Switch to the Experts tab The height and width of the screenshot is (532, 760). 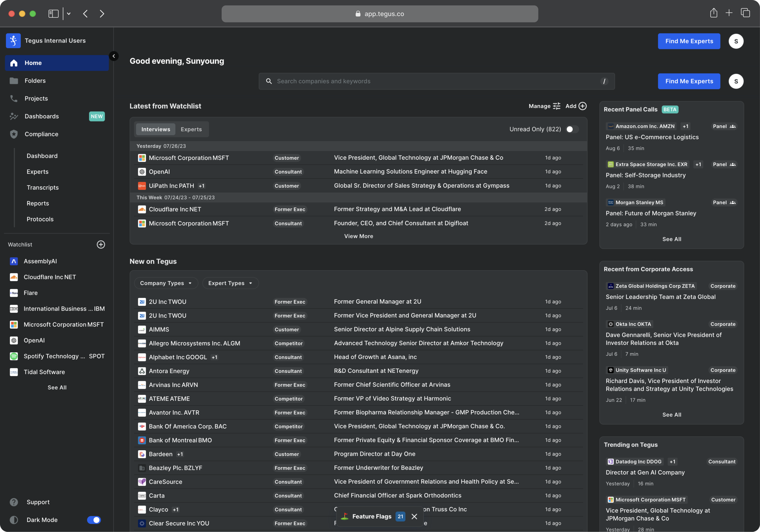pyautogui.click(x=191, y=129)
